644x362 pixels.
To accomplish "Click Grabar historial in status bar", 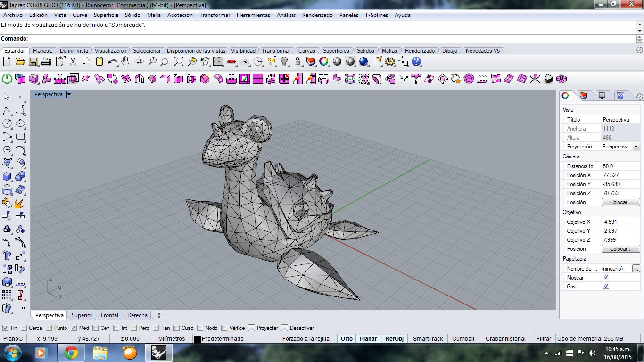I will tap(505, 339).
